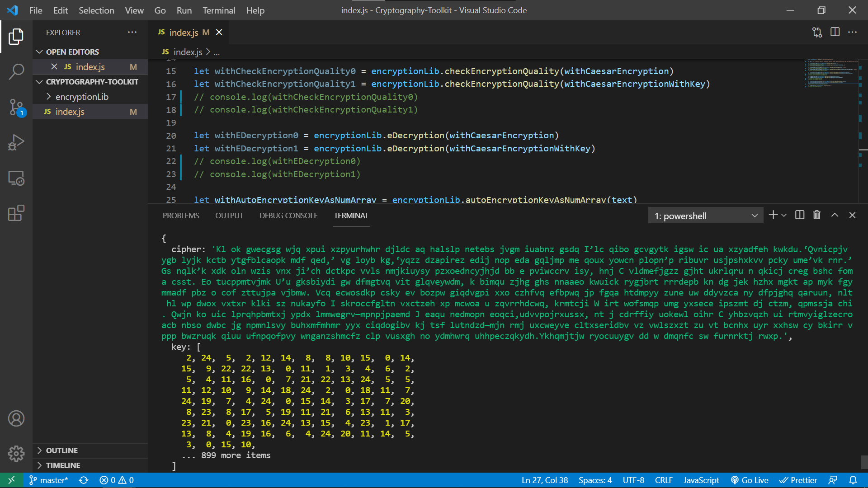The width and height of the screenshot is (868, 488).
Task: Click the Kill Terminal trash icon
Action: point(816,215)
